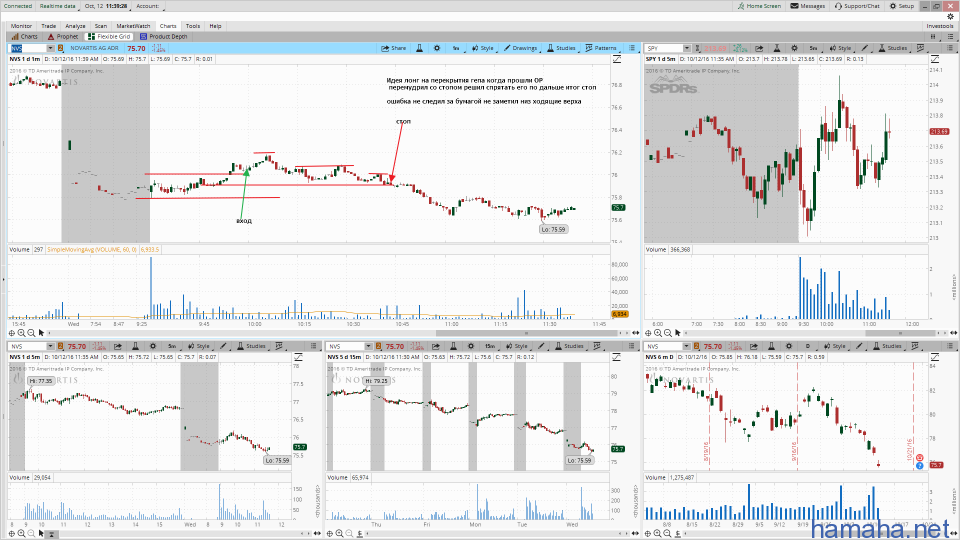Open the Analyze tab
The image size is (960, 540).
tap(75, 26)
